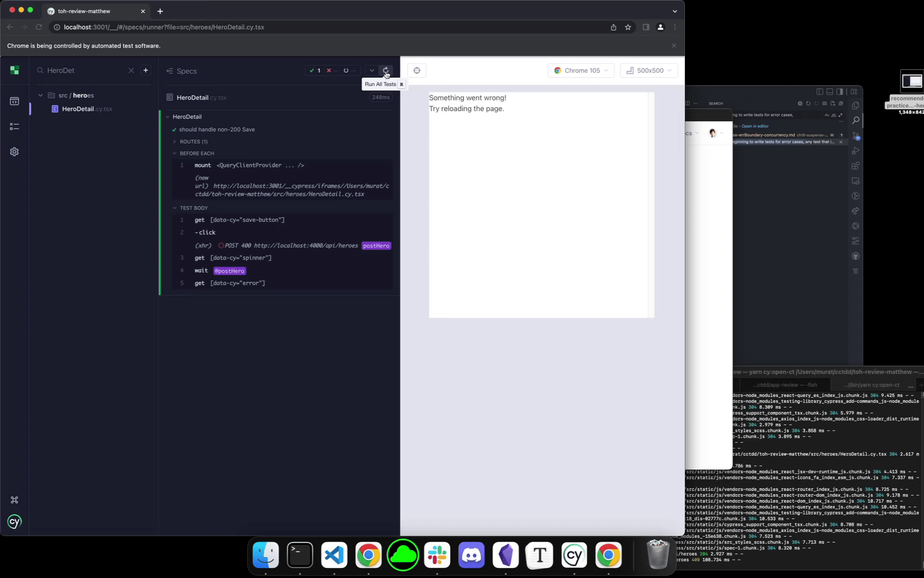
Task: Open the Specs page from sidebar
Action: pos(14,101)
